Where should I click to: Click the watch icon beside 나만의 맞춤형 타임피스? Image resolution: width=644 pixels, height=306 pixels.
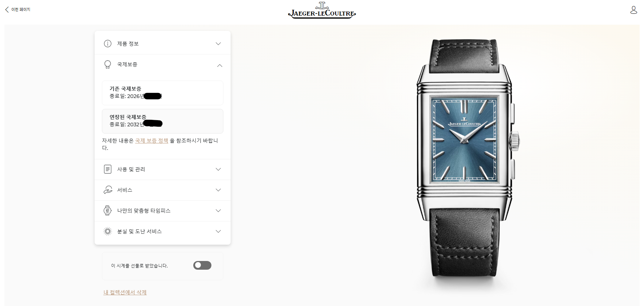[108, 211]
